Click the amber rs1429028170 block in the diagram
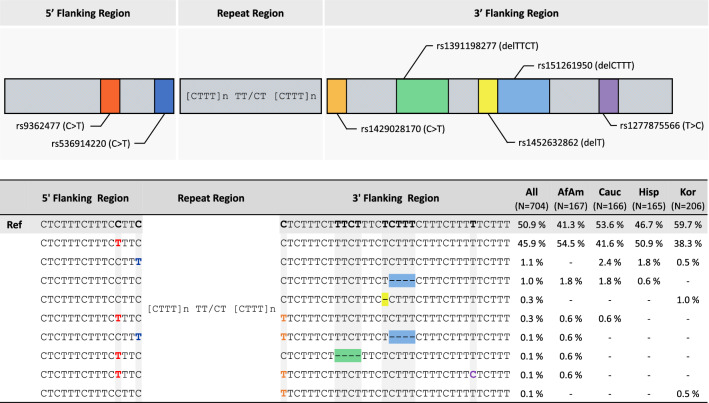Image resolution: width=709 pixels, height=403 pixels. point(336,96)
